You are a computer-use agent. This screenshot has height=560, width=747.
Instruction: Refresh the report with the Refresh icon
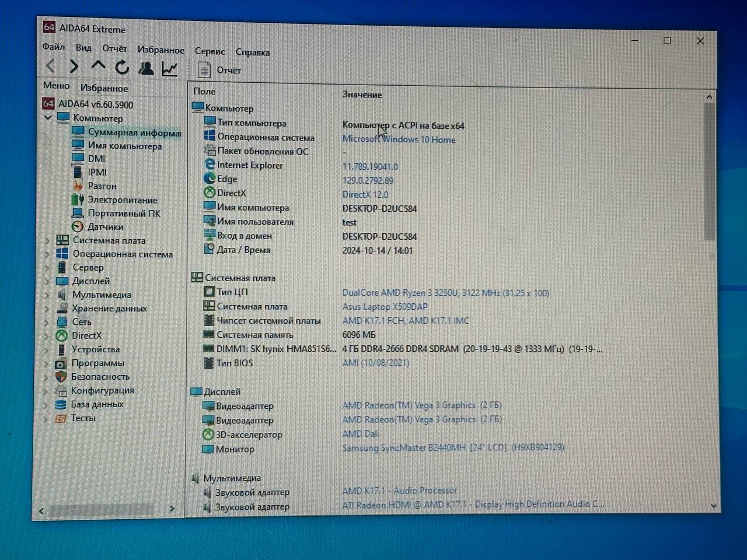point(122,68)
